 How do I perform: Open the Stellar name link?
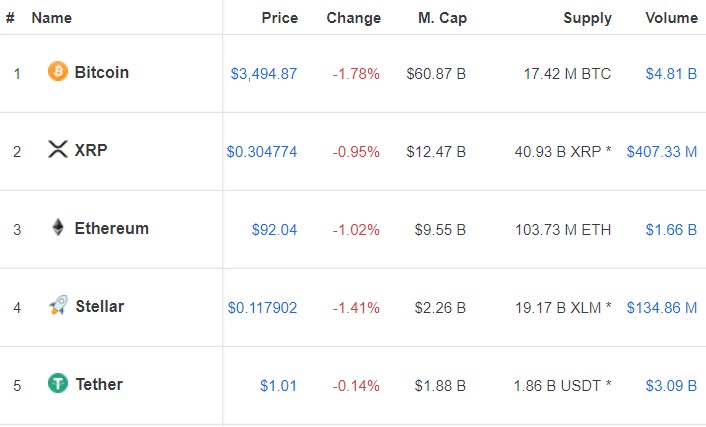tap(100, 306)
